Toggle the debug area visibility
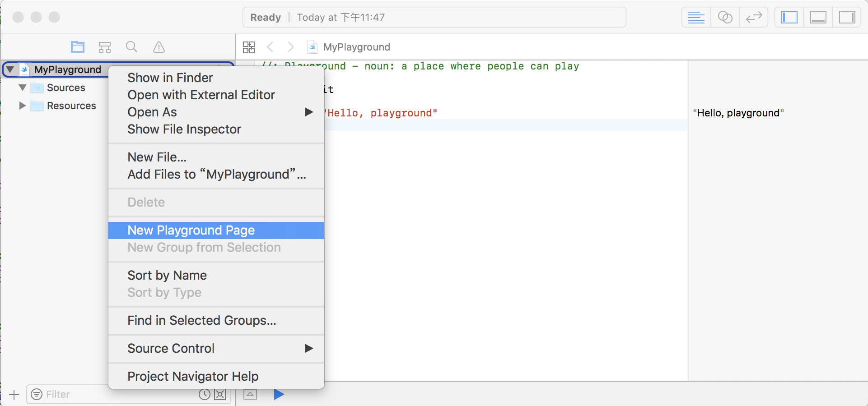The width and height of the screenshot is (868, 406). pyautogui.click(x=818, y=18)
